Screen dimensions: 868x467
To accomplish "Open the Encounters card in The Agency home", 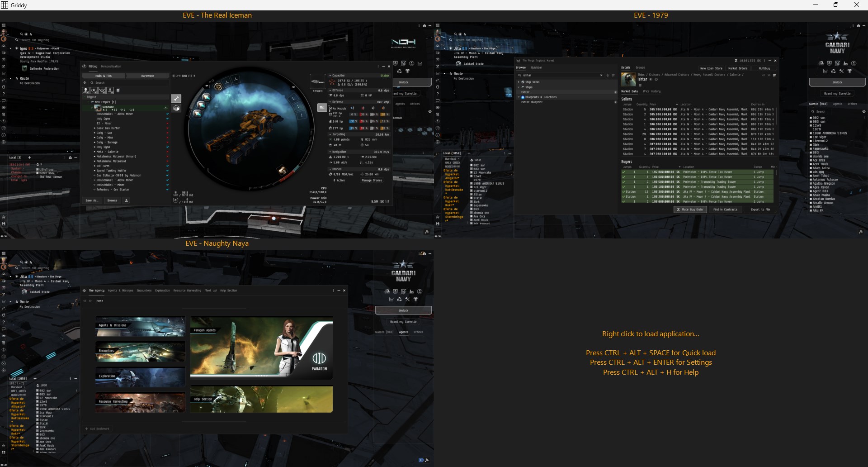I will click(140, 352).
